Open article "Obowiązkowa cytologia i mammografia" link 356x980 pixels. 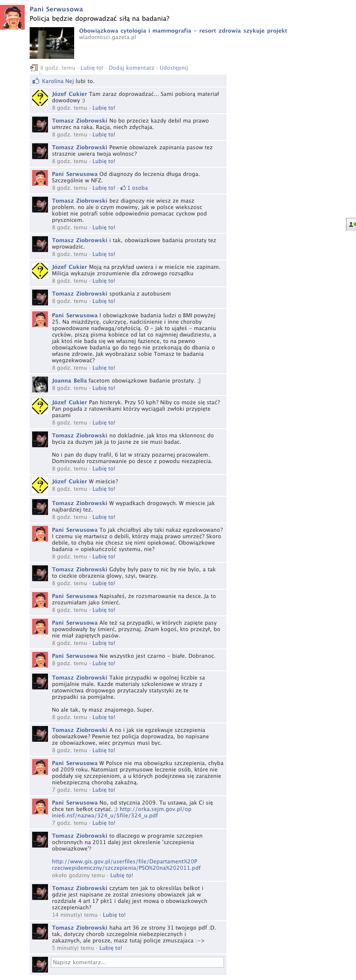pos(183,31)
